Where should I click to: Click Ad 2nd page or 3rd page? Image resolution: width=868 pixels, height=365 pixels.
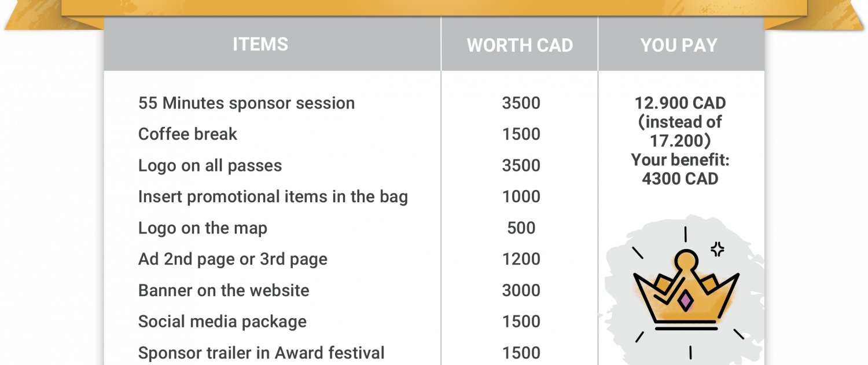(233, 260)
